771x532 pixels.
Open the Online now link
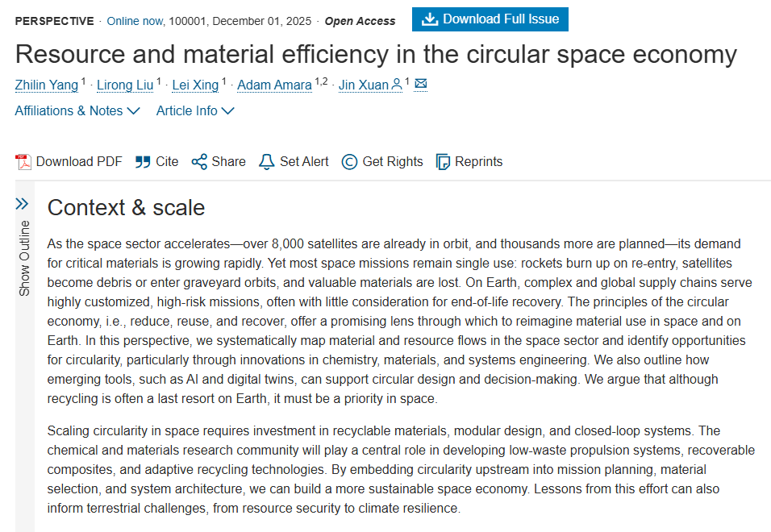(x=135, y=21)
